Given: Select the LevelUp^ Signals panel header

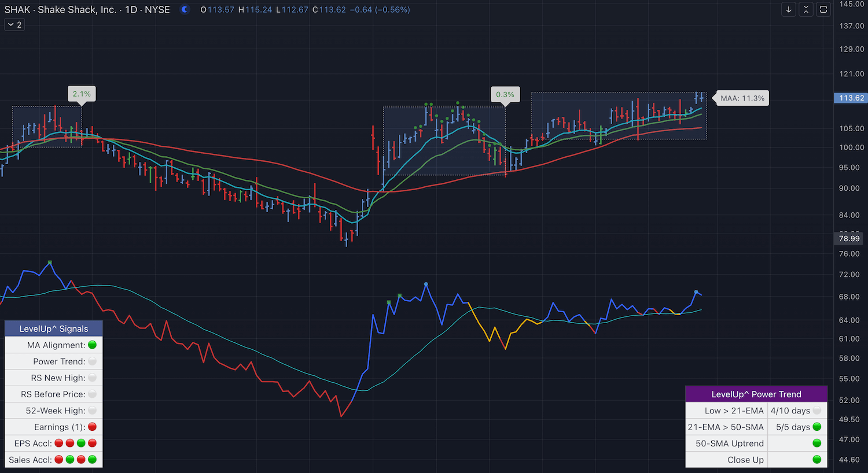Looking at the screenshot, I should pyautogui.click(x=53, y=328).
